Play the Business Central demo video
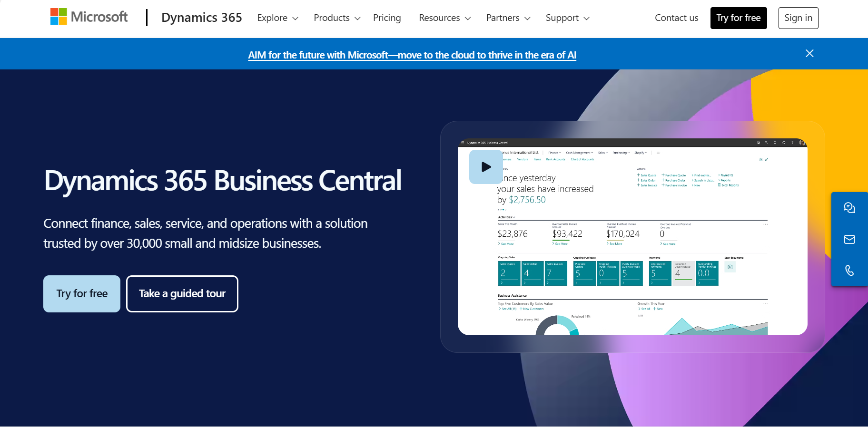Screen dimensions: 868x427 486,167
